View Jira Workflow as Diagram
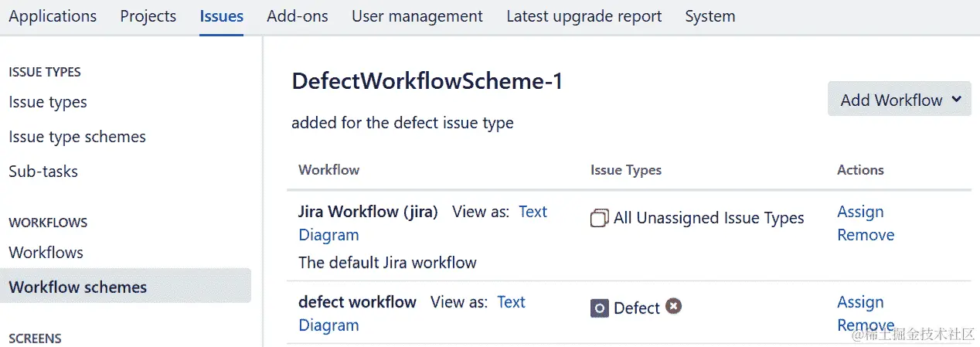 pos(328,235)
